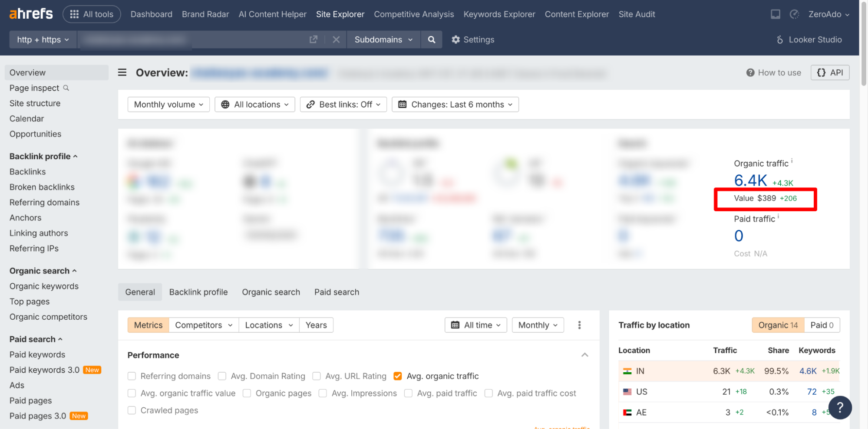
Task: Click the How to use link
Action: [x=773, y=72]
